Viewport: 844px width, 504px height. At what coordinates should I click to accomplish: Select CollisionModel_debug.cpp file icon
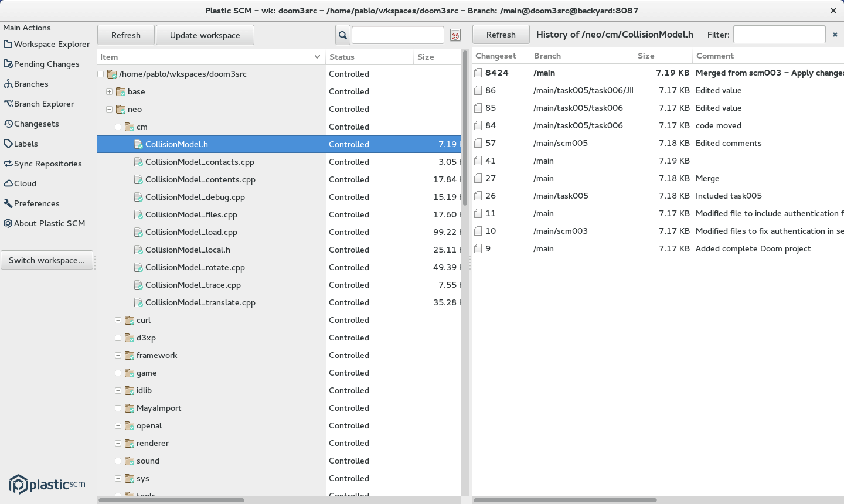[x=138, y=197]
